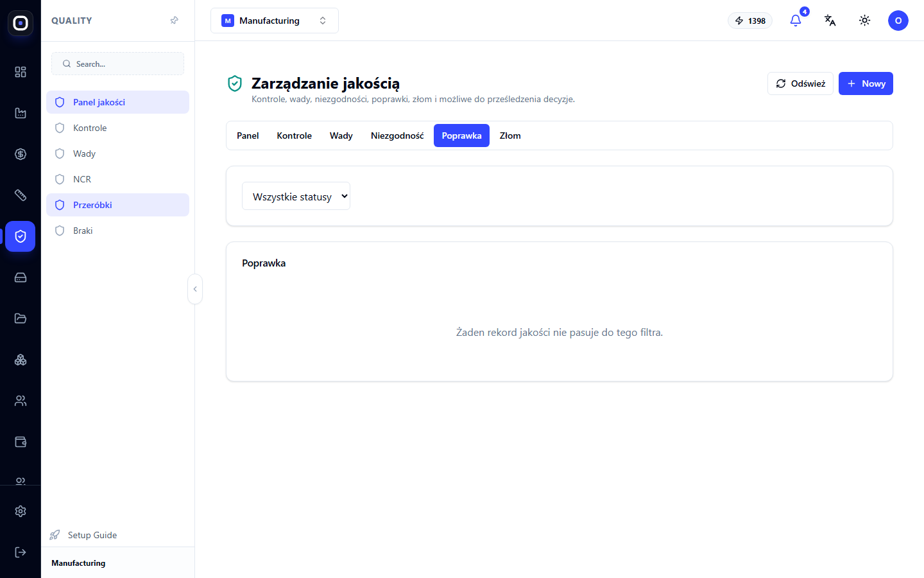This screenshot has height=578, width=924.
Task: Click the Manufacturing label at sidebar bottom
Action: click(x=78, y=563)
